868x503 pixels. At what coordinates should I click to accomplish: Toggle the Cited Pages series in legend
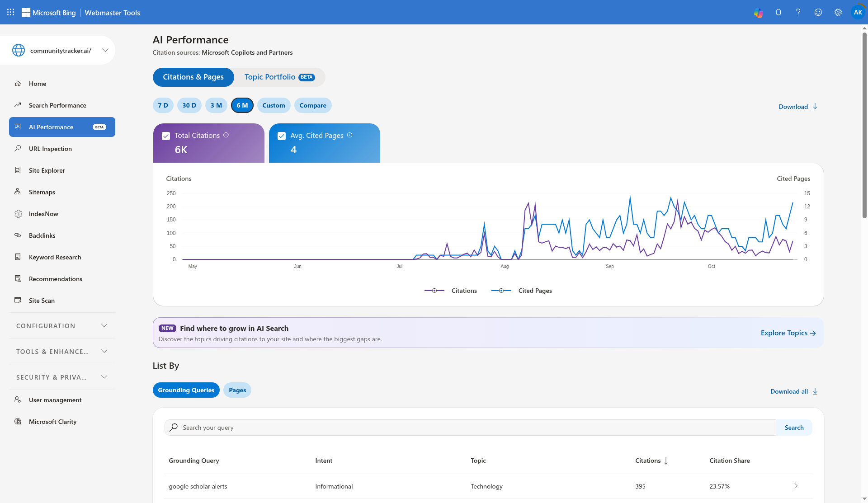[x=522, y=291]
